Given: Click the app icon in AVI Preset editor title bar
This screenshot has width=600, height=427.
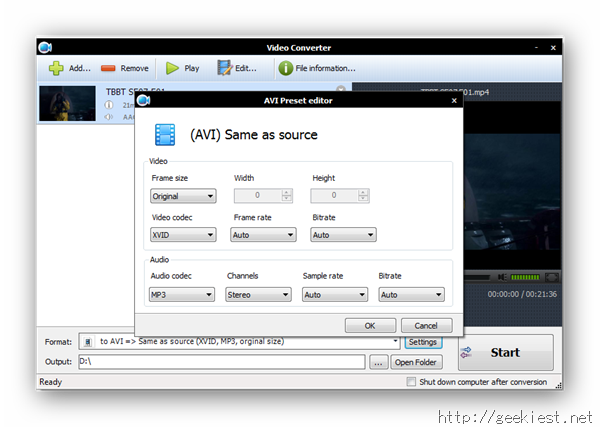Looking at the screenshot, I should pos(144,99).
